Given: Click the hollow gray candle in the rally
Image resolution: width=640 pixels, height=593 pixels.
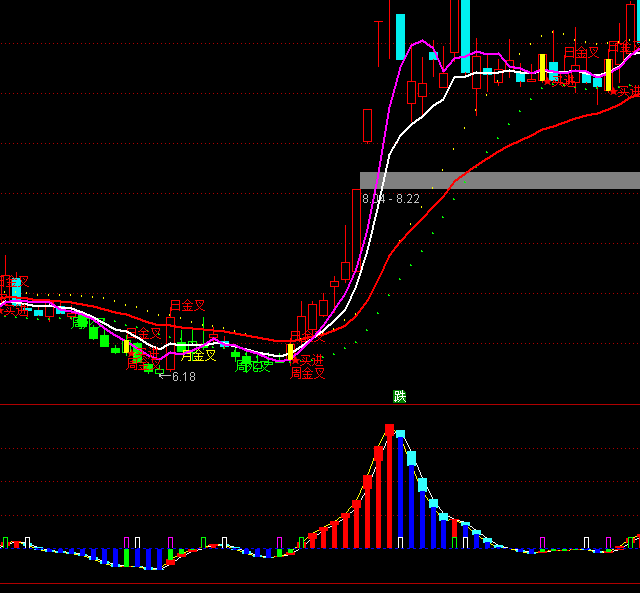Looking at the screenshot, I should pyautogui.click(x=367, y=126).
